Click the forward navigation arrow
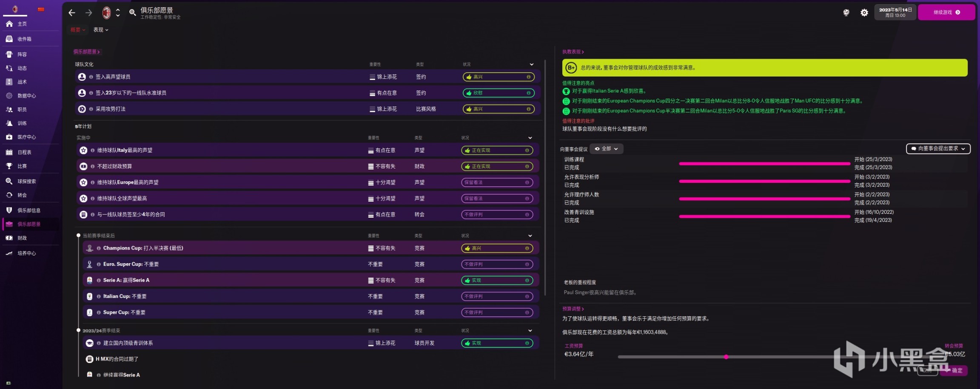Screen dimensions: 980x389 tap(88, 13)
